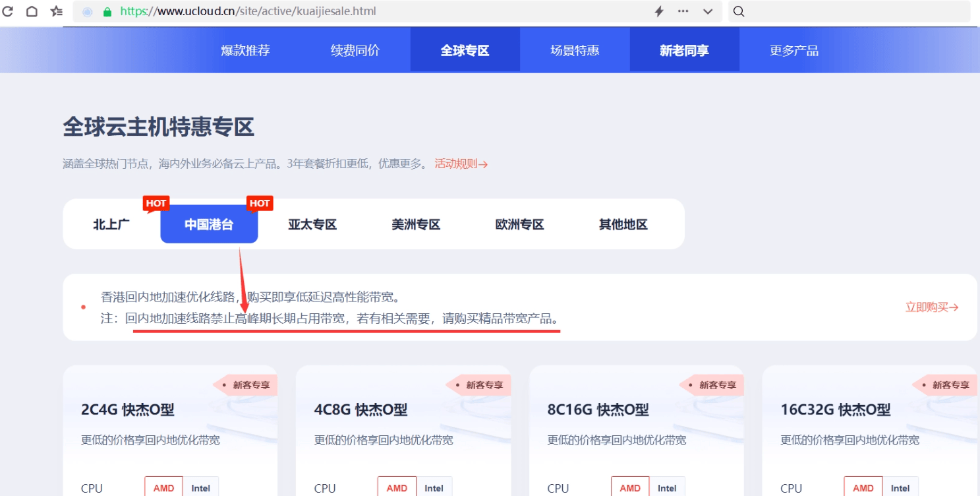Viewport: 980px width, 496px height.
Task: Select AMD CPU on the 8C16G 快杰O型 card
Action: pyautogui.click(x=630, y=487)
